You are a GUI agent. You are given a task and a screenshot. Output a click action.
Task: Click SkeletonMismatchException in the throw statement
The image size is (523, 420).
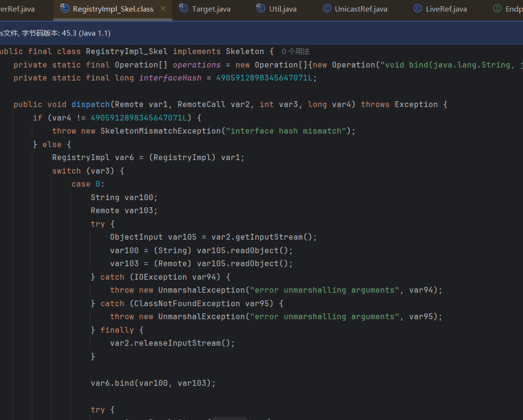pos(160,131)
